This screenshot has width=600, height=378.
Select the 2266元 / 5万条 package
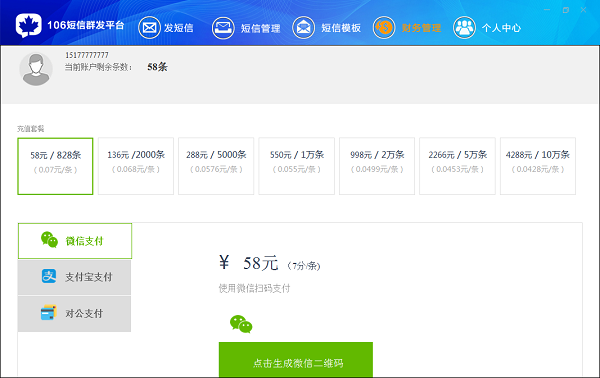(457, 166)
